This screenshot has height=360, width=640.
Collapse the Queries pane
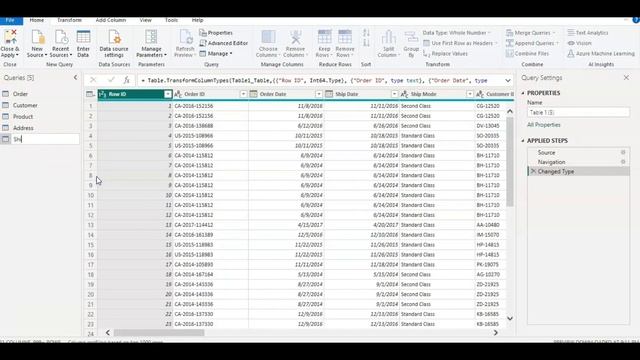(x=76, y=78)
